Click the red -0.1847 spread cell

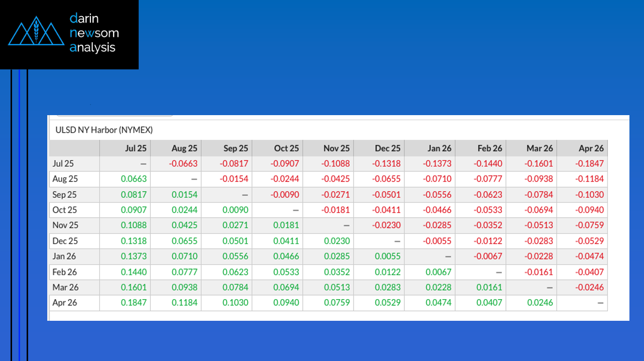pos(590,164)
